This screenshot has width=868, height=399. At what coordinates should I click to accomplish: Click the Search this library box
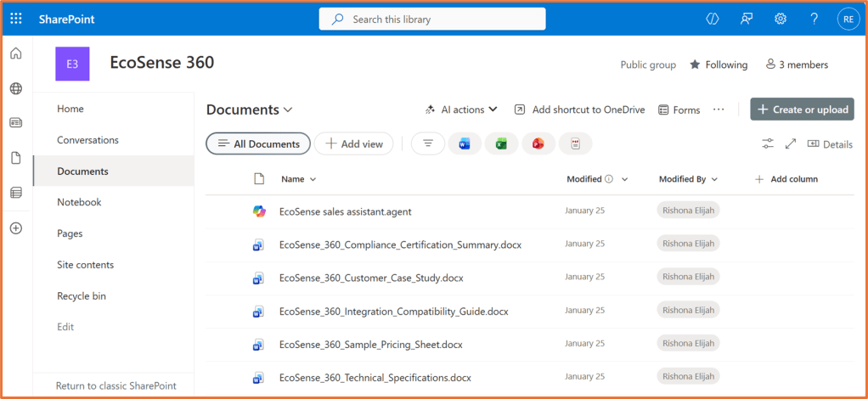tap(432, 19)
